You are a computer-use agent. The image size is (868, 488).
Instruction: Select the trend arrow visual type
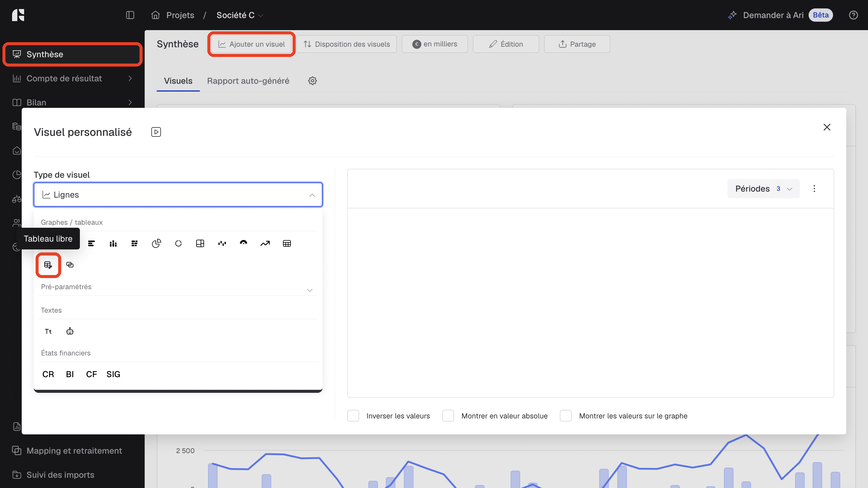(x=265, y=243)
